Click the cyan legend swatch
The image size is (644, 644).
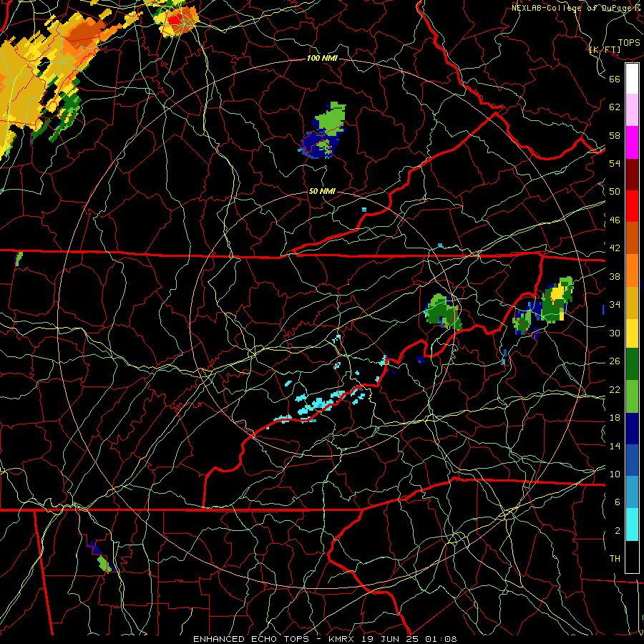(632, 525)
